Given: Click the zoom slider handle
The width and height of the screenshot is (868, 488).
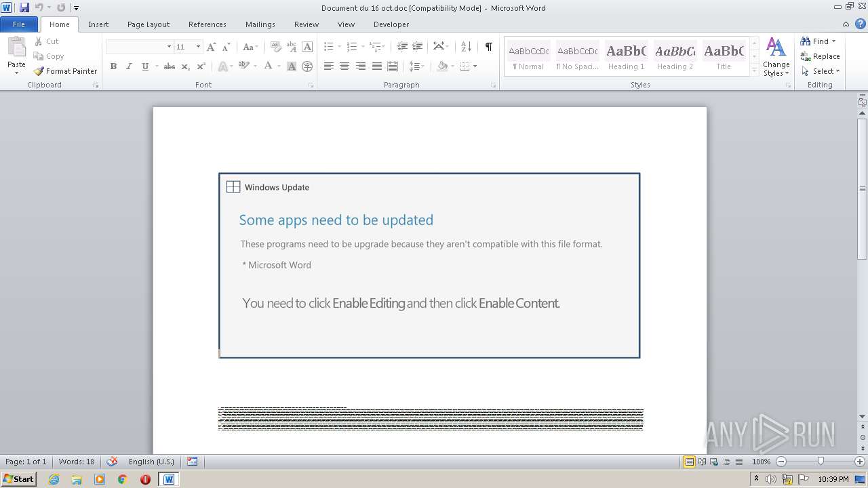Looking at the screenshot, I should tap(821, 462).
